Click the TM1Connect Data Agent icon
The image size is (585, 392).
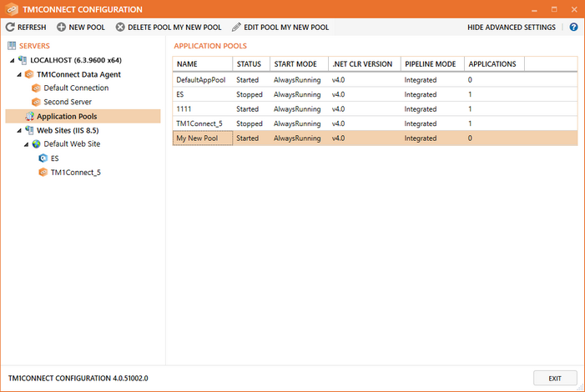coord(29,74)
